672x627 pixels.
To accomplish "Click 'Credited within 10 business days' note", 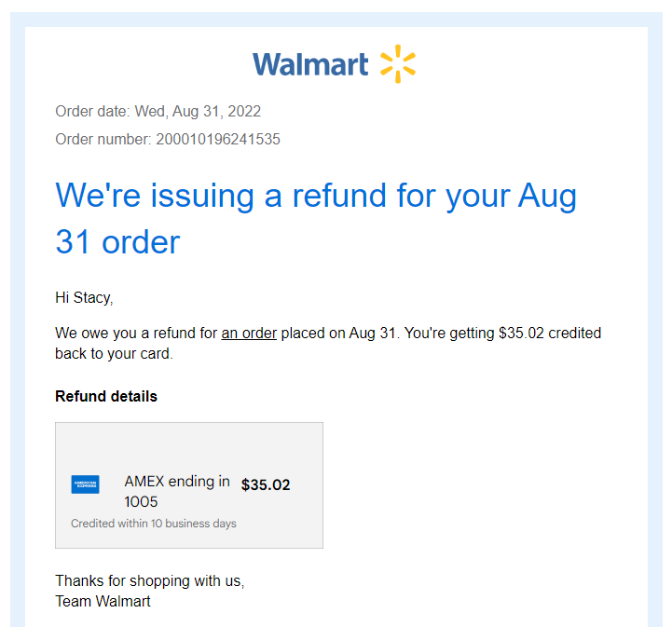I will click(x=154, y=524).
